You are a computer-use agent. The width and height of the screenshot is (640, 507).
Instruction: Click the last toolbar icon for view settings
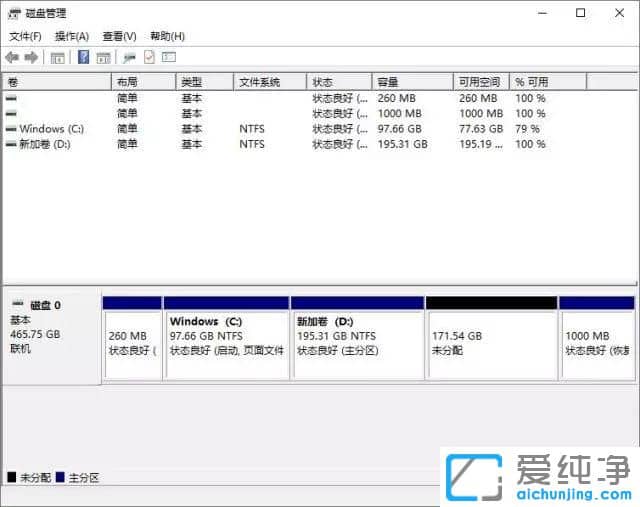(169, 58)
